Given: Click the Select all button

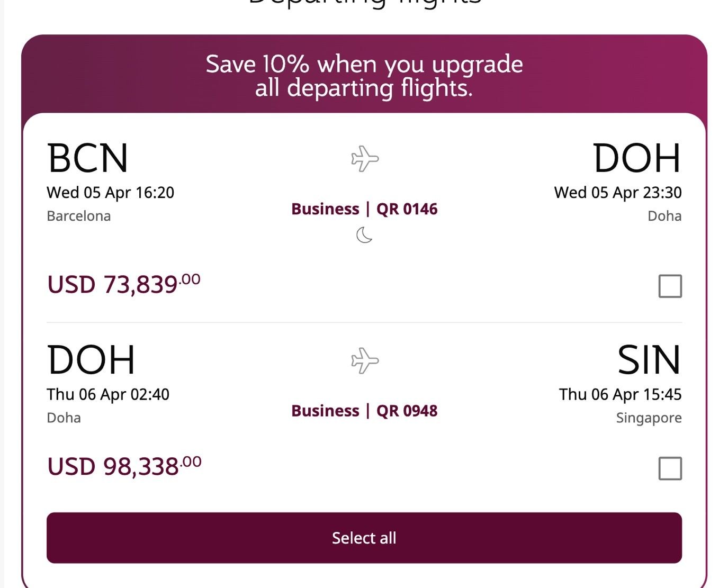Looking at the screenshot, I should [x=364, y=538].
